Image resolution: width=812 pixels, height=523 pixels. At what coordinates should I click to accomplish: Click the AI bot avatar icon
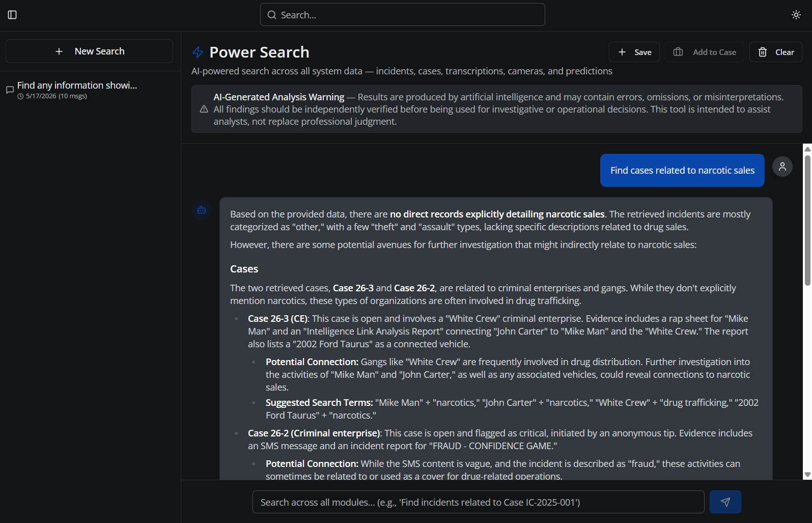pos(202,209)
